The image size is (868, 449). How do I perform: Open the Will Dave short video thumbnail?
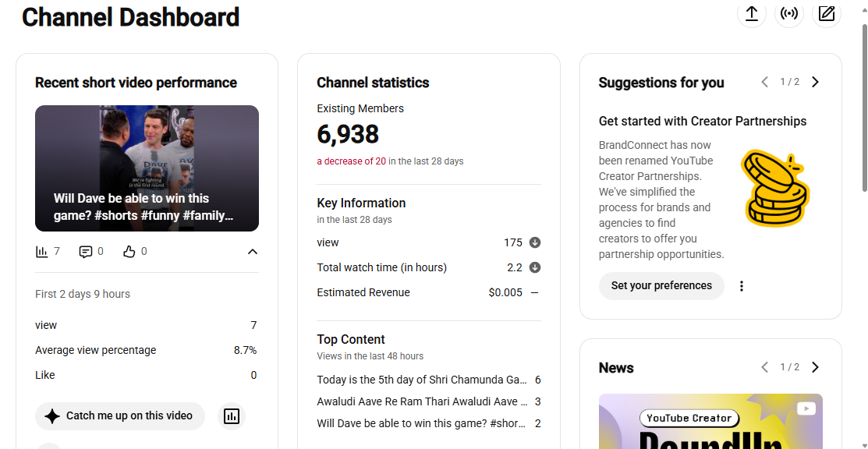coord(147,168)
